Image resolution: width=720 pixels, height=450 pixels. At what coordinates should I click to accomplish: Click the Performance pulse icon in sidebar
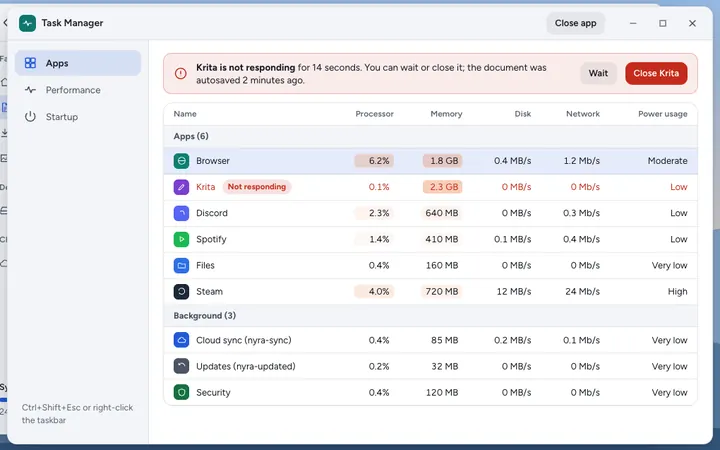click(x=30, y=90)
